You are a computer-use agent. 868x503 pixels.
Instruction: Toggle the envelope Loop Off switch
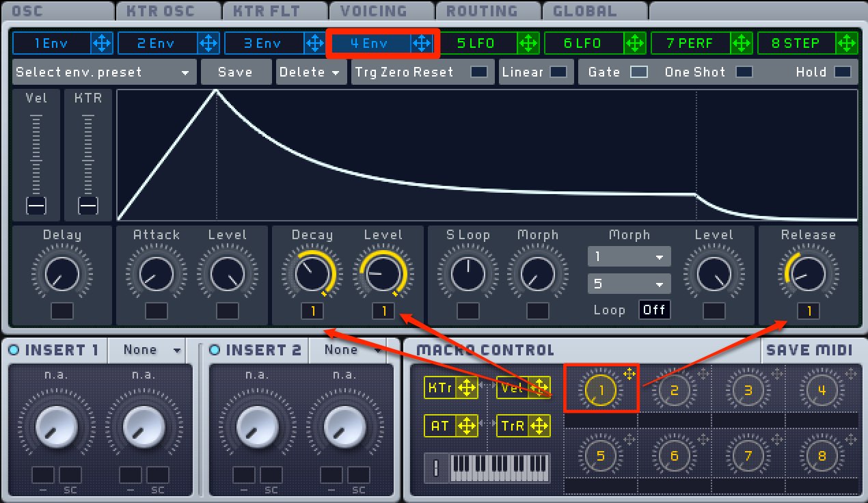tap(654, 310)
